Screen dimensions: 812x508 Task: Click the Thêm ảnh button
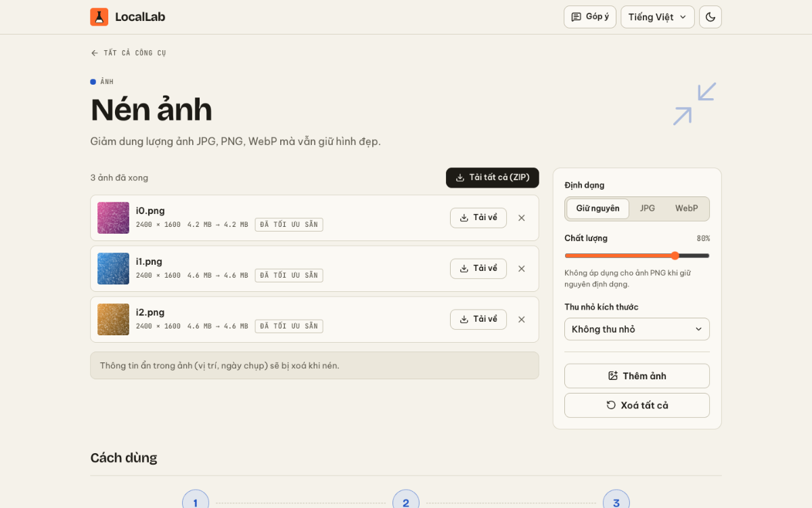tap(637, 376)
